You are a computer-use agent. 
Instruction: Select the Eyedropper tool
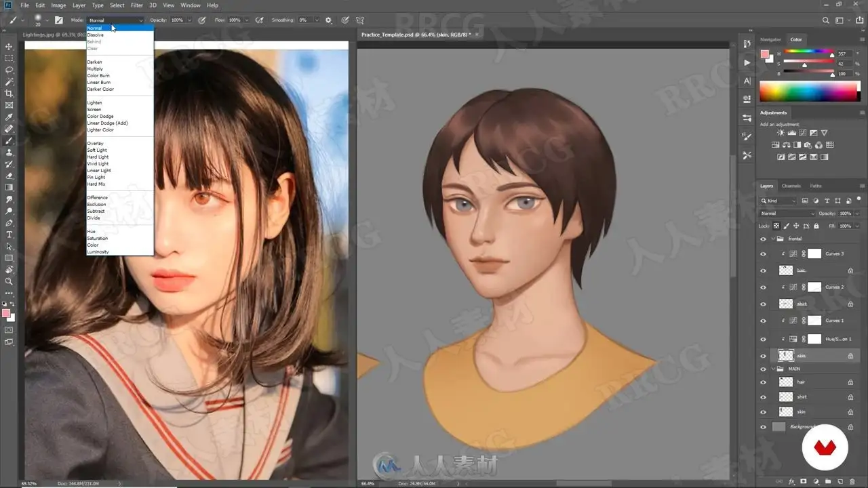tap(9, 117)
